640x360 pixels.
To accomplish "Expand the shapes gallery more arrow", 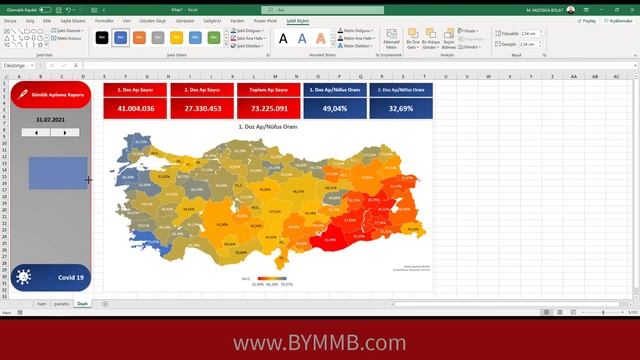I will (46, 45).
